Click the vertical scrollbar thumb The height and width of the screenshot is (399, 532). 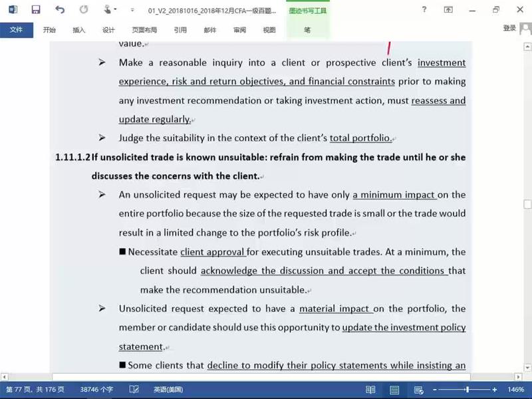527,204
